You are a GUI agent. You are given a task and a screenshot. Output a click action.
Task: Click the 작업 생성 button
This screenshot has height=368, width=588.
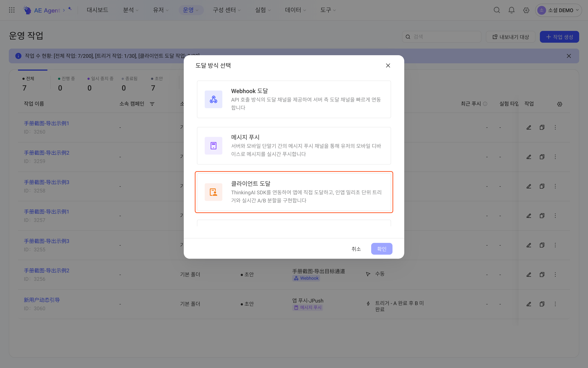pyautogui.click(x=559, y=37)
